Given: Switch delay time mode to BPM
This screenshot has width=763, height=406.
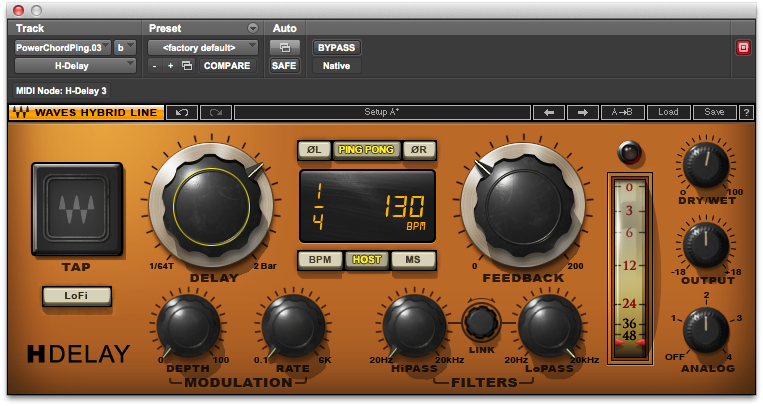Looking at the screenshot, I should (320, 260).
